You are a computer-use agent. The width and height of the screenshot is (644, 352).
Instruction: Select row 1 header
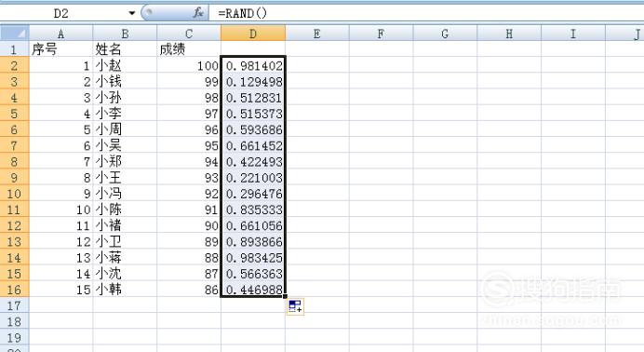coord(14,49)
